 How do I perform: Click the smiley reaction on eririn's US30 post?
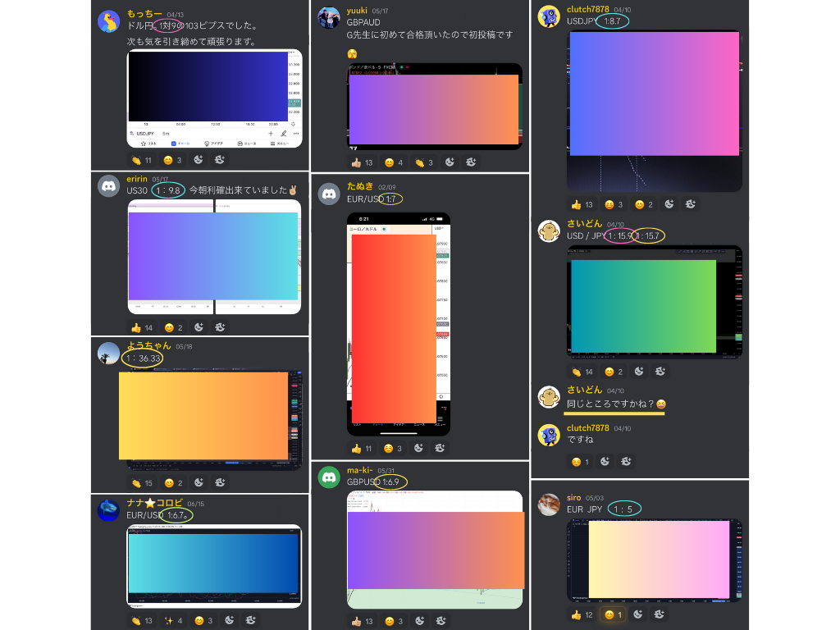coord(173,327)
